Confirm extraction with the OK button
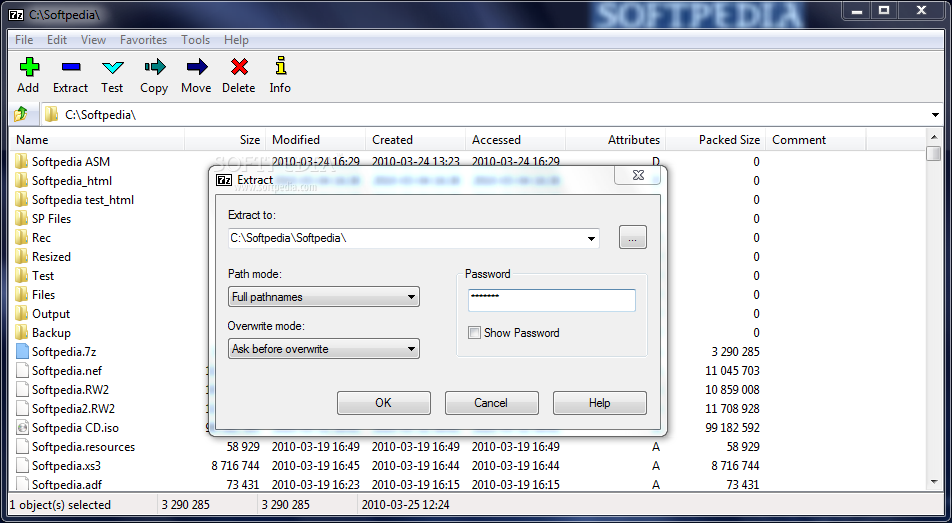 384,403
